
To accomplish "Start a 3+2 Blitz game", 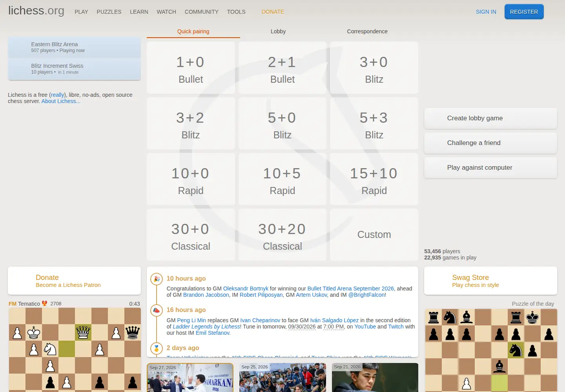I will coord(191,123).
